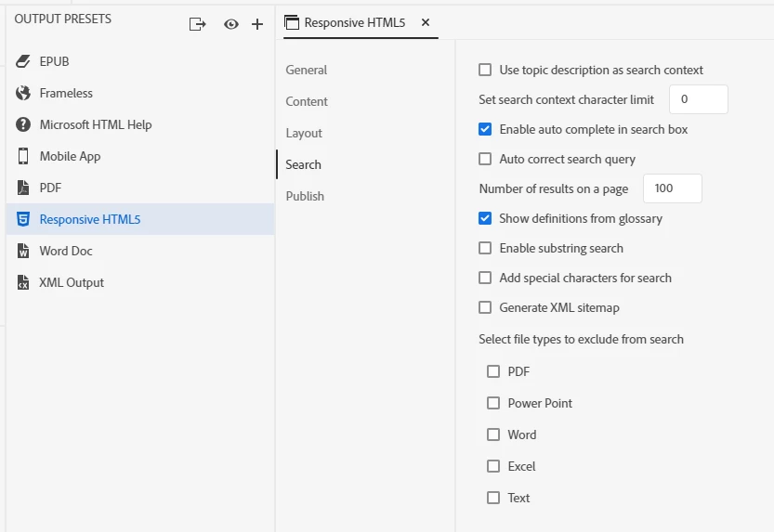Click the Microsoft HTML Help question icon

click(x=23, y=124)
